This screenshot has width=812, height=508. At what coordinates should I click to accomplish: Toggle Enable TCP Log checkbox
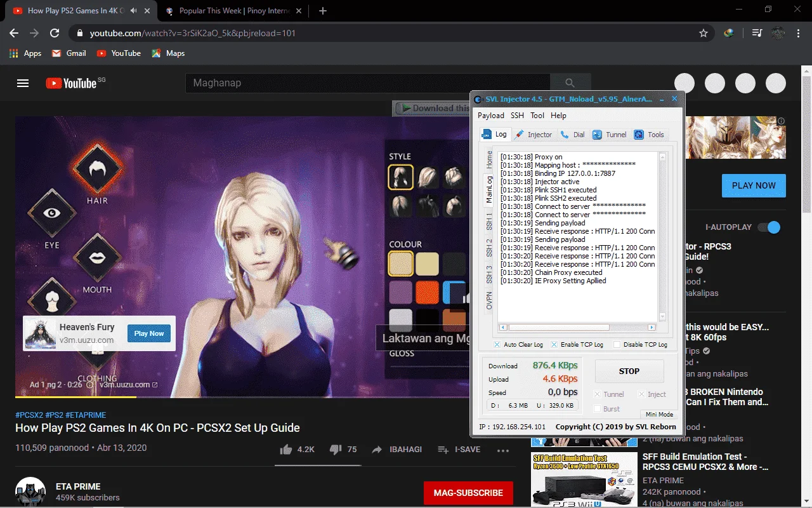pos(554,344)
